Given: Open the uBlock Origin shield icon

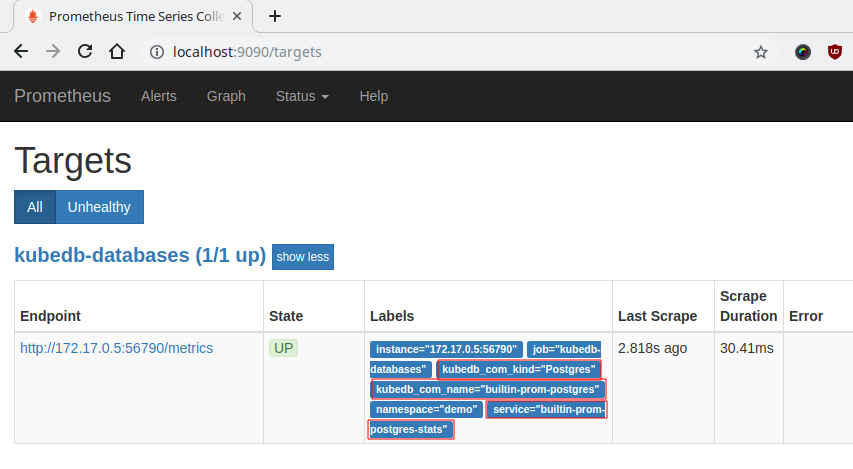Looking at the screenshot, I should pos(835,52).
